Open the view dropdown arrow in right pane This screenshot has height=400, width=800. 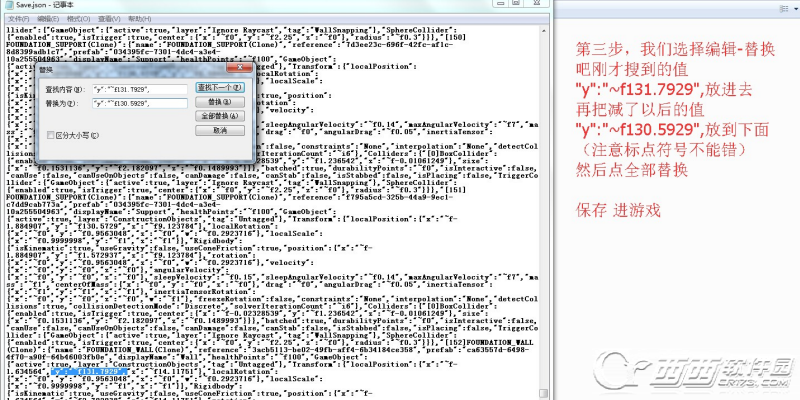click(x=796, y=9)
